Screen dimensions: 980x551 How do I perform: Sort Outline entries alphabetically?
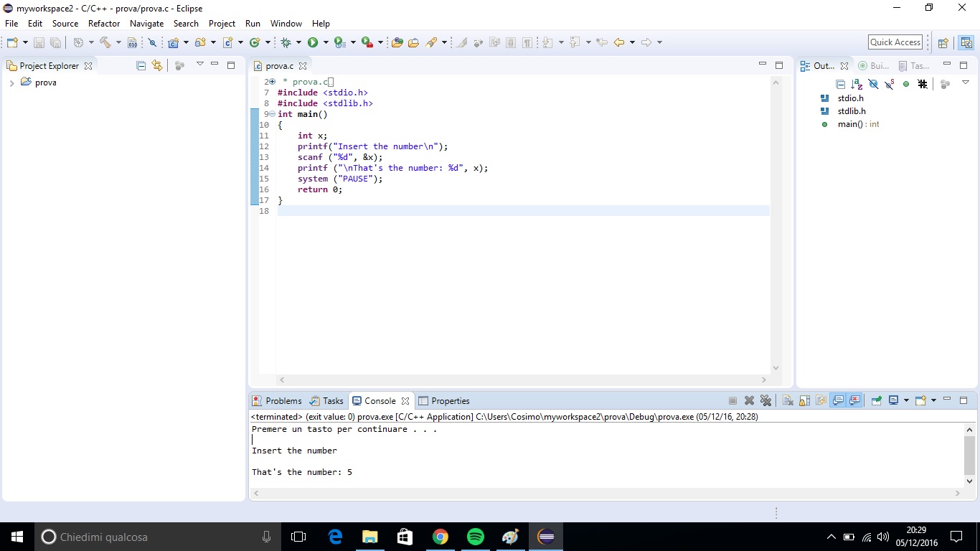coord(857,84)
